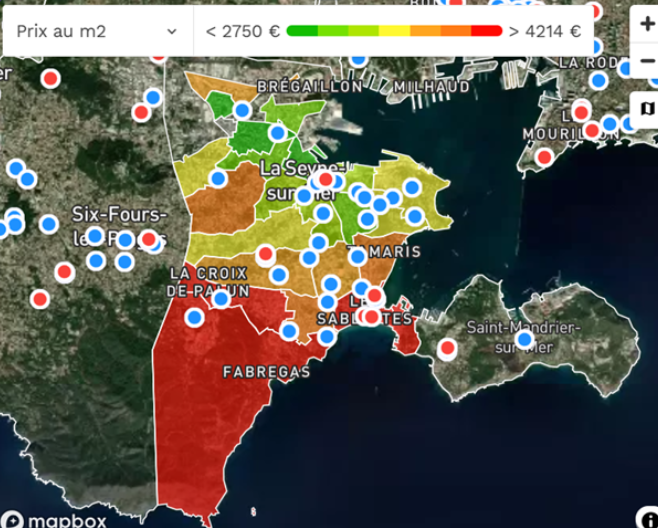Viewport: 658px width, 528px height.
Task: Select the red marker below Le Mourillon label
Action: [545, 157]
